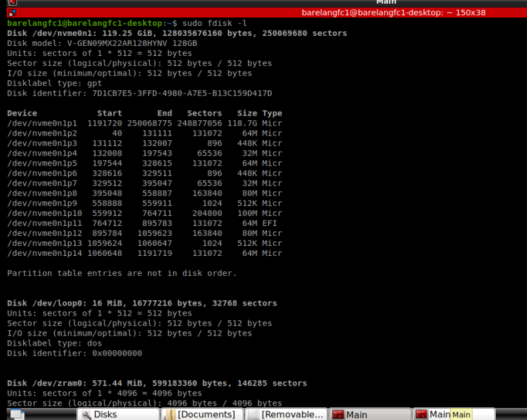The width and height of the screenshot is (527, 420).
Task: Click 'Disk identifier: 0x00000000' line
Action: [74, 354]
